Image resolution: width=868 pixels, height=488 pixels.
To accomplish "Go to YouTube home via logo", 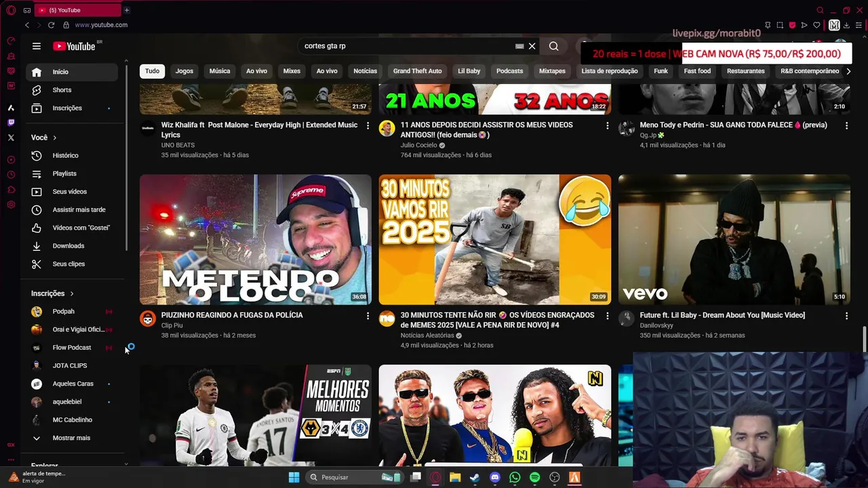I will coord(75,46).
